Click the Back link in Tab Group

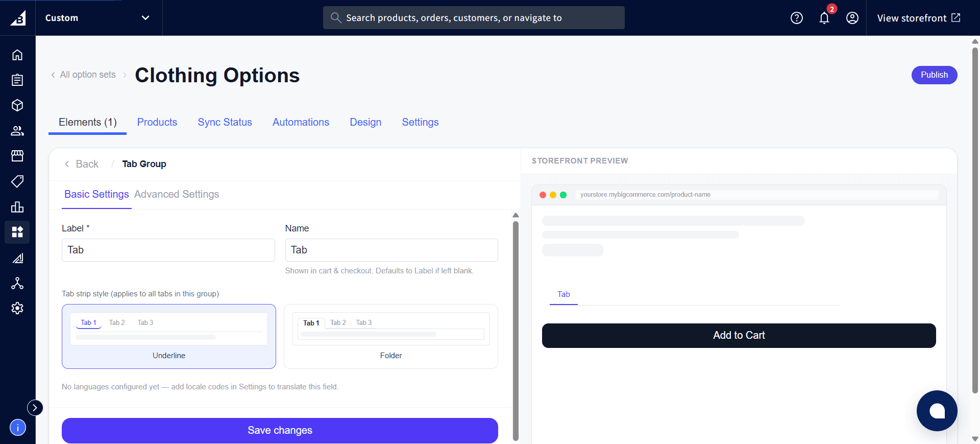[x=82, y=164]
